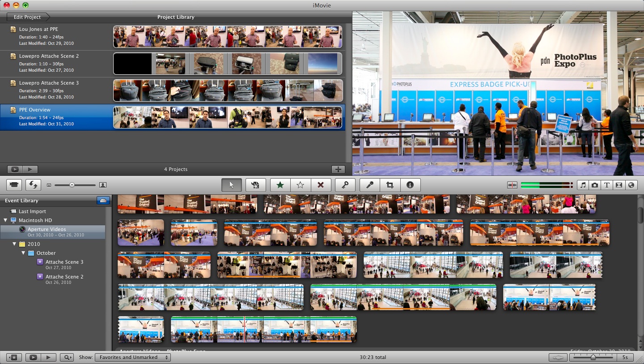Image resolution: width=644 pixels, height=364 pixels.
Task: Toggle audio skimming button
Action: pos(512,185)
